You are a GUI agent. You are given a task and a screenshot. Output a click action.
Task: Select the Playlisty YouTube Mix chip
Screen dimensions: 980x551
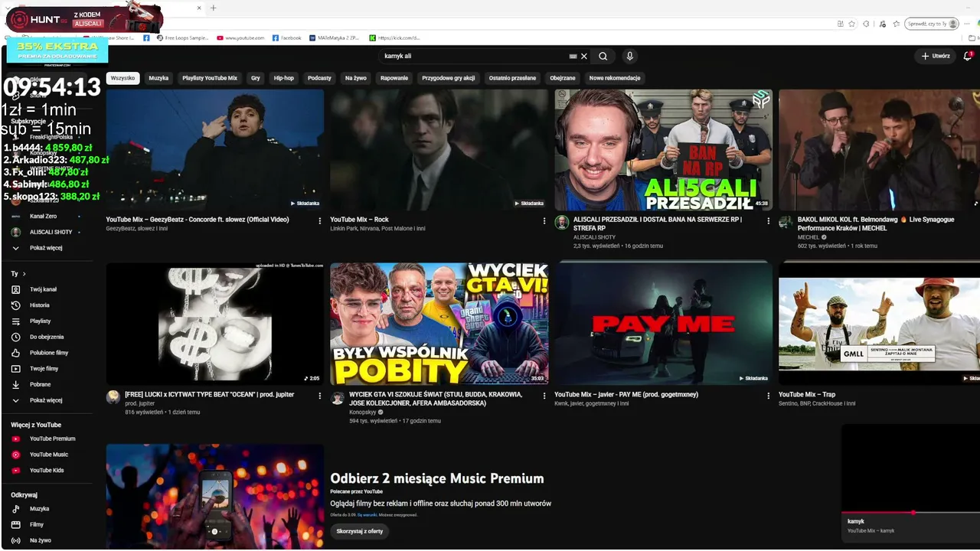210,78
